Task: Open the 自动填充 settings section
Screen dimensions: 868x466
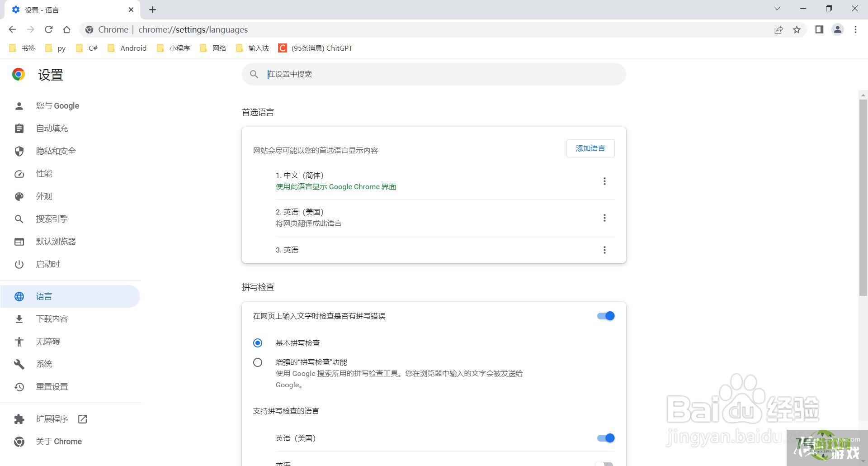Action: (x=71, y=128)
